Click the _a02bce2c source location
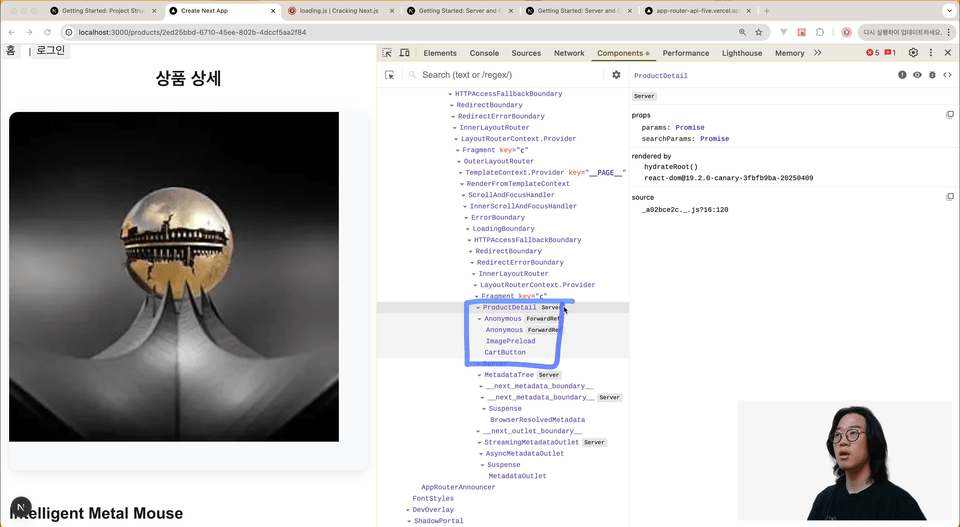Image resolution: width=960 pixels, height=527 pixels. (684, 209)
